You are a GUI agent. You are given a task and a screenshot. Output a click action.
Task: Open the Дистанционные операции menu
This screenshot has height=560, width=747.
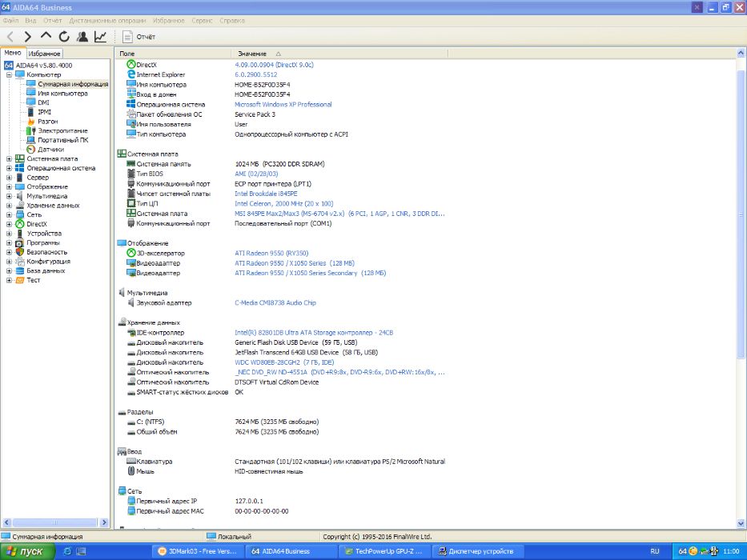pyautogui.click(x=107, y=21)
